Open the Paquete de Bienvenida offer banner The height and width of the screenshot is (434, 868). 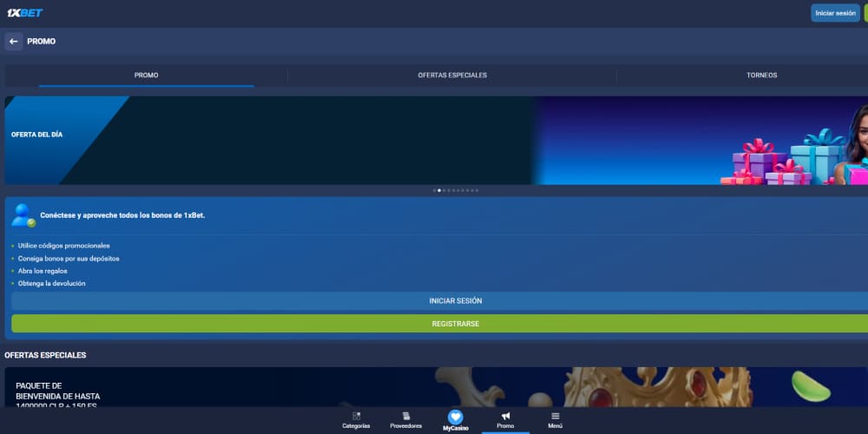437,387
